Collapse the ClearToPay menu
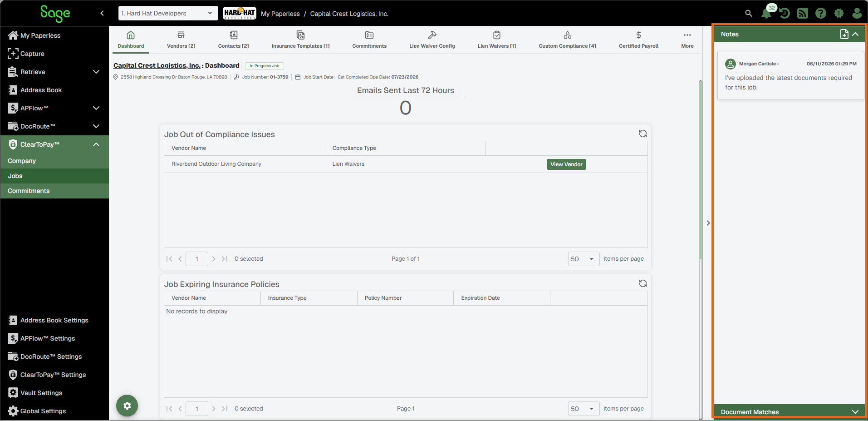The height and width of the screenshot is (421, 868). tap(96, 144)
